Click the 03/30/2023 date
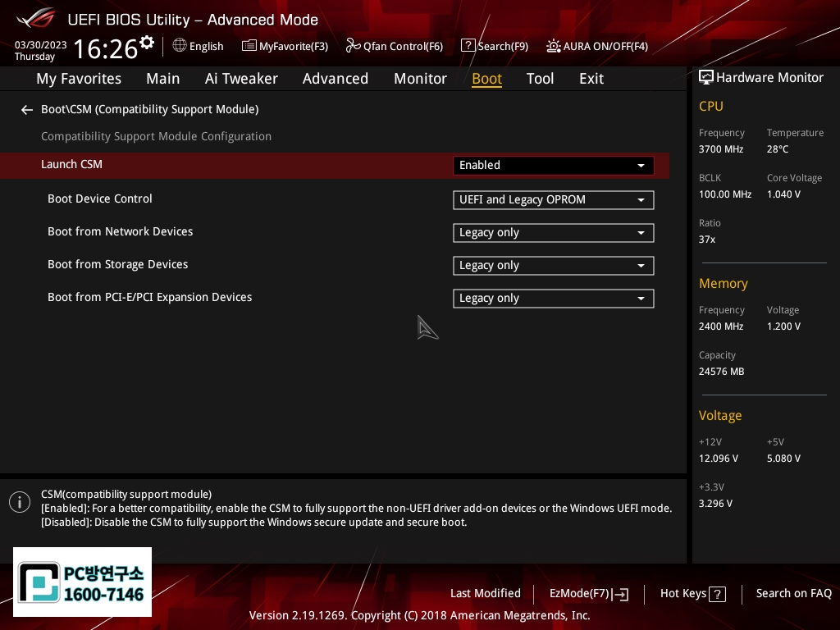This screenshot has height=630, width=840. click(41, 45)
